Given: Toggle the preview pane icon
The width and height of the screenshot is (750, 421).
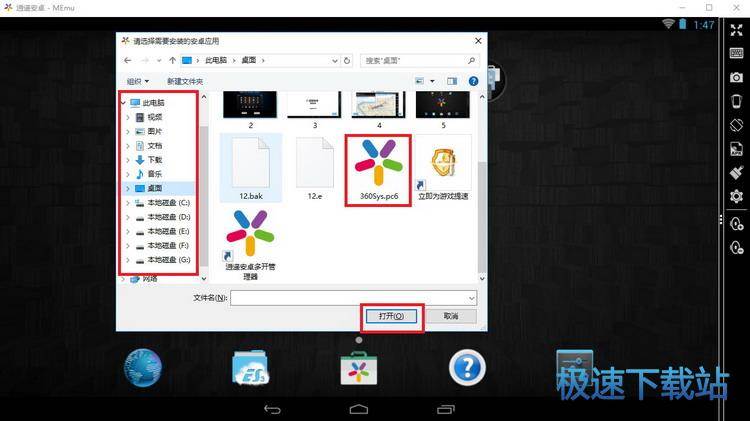Looking at the screenshot, I should [x=452, y=81].
